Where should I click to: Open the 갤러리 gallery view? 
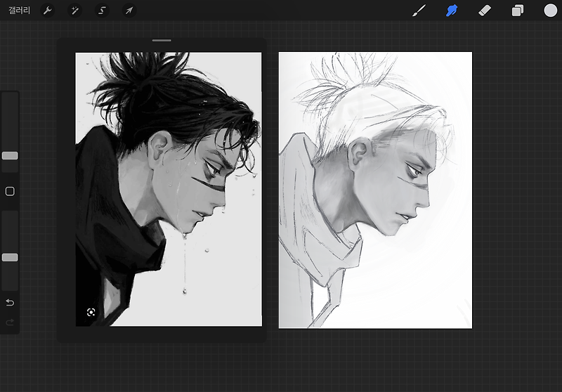[x=20, y=11]
